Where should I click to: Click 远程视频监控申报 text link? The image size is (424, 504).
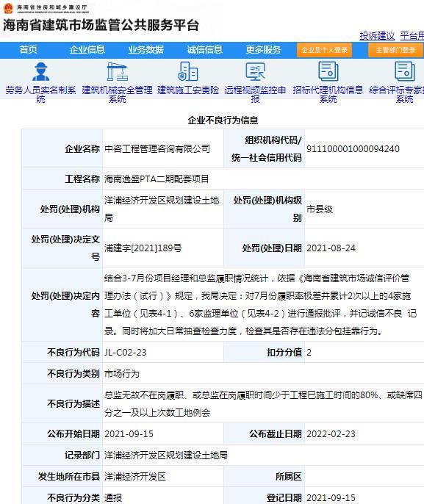tap(255, 95)
